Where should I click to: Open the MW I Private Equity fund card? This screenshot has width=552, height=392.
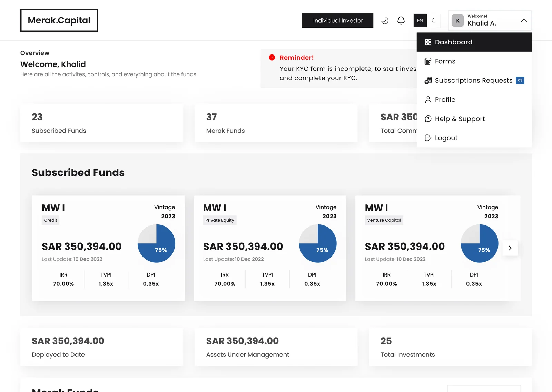click(270, 248)
